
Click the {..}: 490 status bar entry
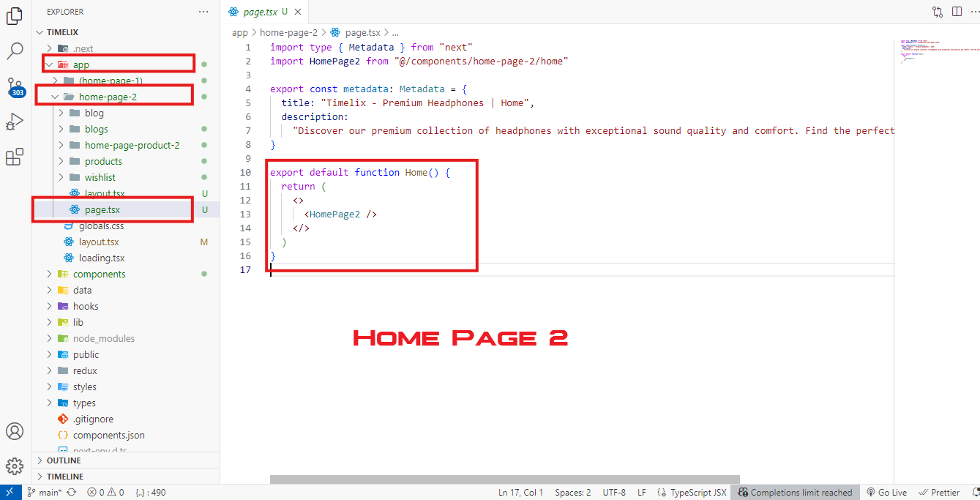click(x=151, y=493)
